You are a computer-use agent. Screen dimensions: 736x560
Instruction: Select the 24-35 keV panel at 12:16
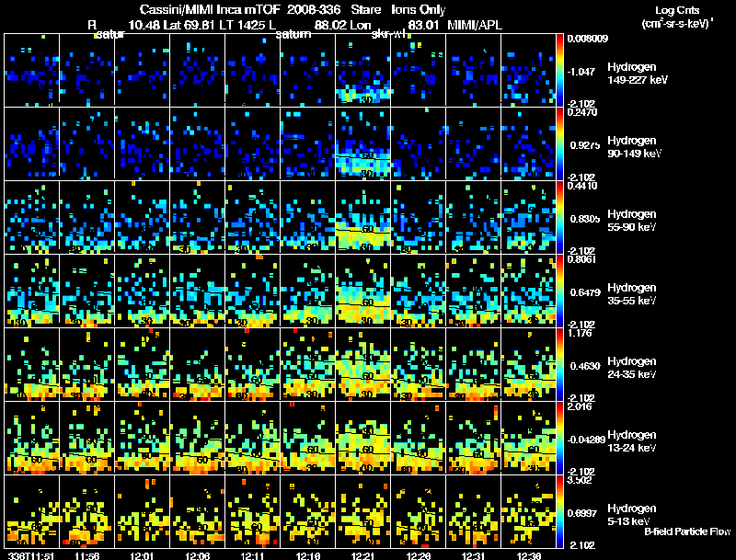[x=307, y=364]
